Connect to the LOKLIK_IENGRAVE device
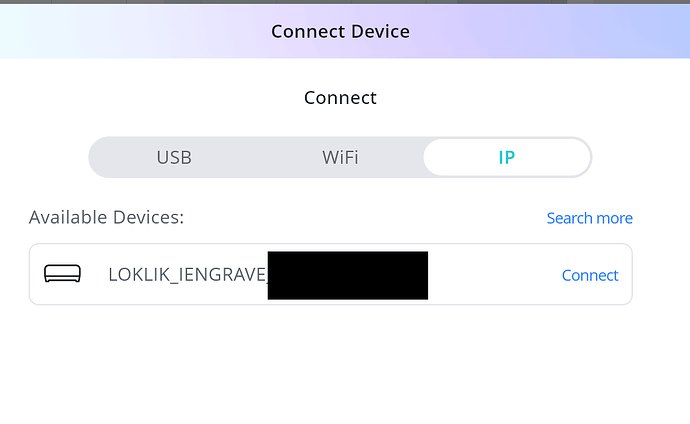The width and height of the screenshot is (690, 424). click(590, 275)
